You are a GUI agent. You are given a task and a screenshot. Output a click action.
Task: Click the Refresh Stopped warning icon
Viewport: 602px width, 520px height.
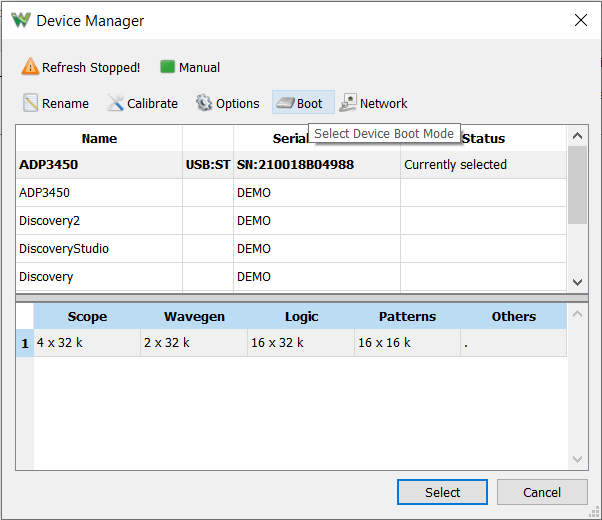pos(30,66)
